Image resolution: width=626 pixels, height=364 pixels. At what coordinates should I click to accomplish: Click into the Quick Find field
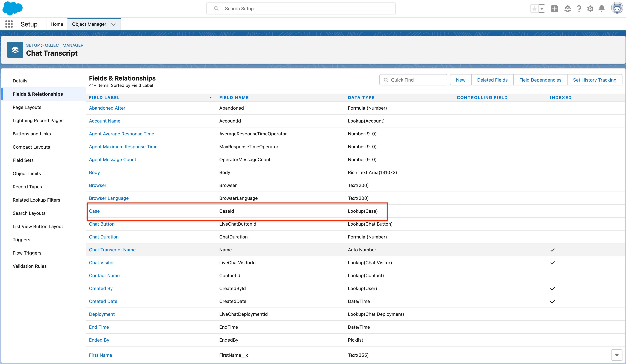click(x=413, y=80)
